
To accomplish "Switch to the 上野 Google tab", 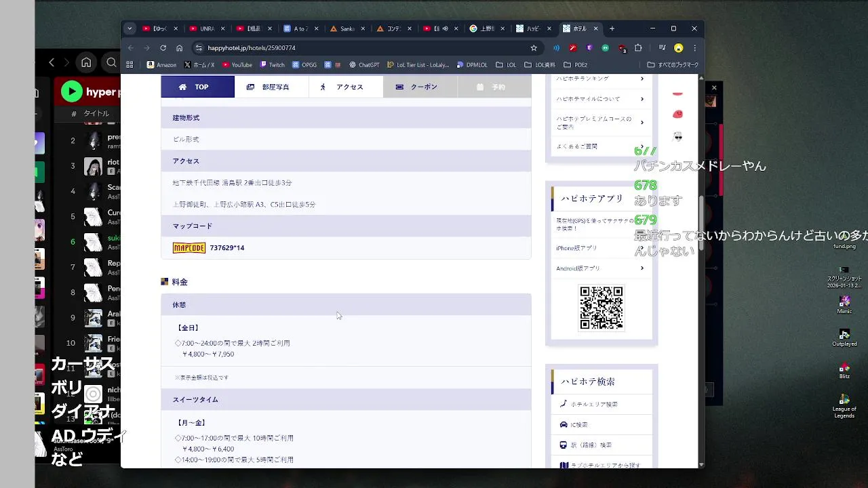I will tap(487, 28).
